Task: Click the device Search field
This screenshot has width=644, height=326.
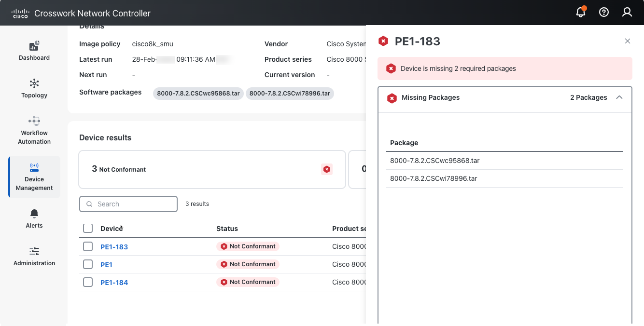Action: 128,204
